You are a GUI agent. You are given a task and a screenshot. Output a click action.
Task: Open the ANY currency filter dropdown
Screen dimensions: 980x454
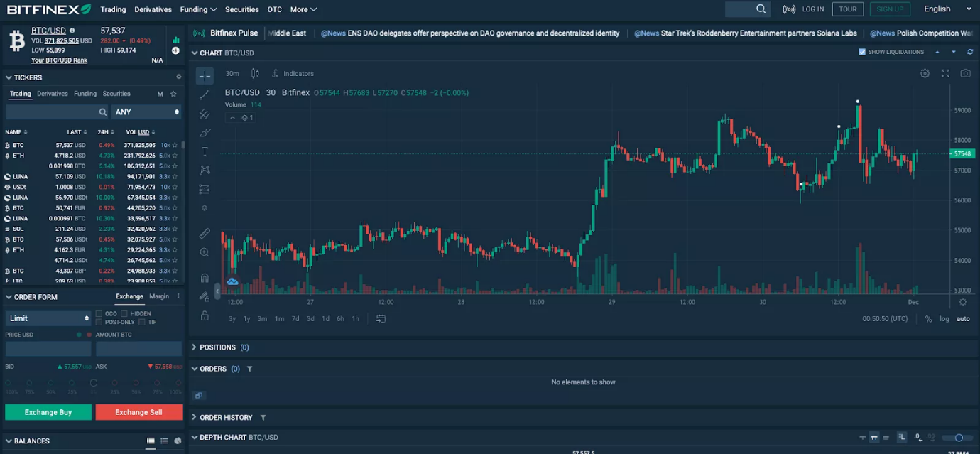point(146,112)
